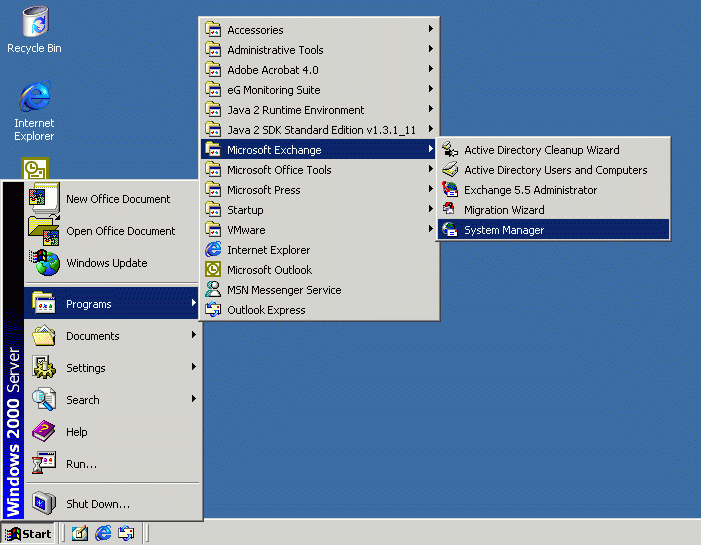This screenshot has height=545, width=701.
Task: Click the Start button
Action: click(x=28, y=533)
